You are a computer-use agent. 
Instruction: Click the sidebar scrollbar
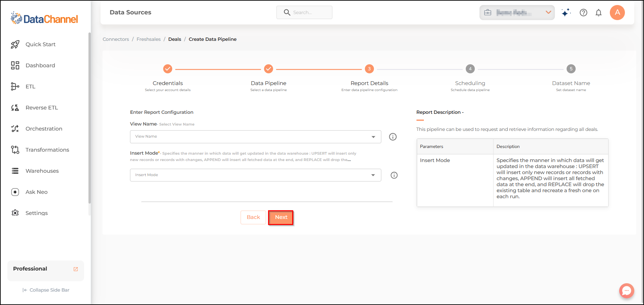(89, 118)
